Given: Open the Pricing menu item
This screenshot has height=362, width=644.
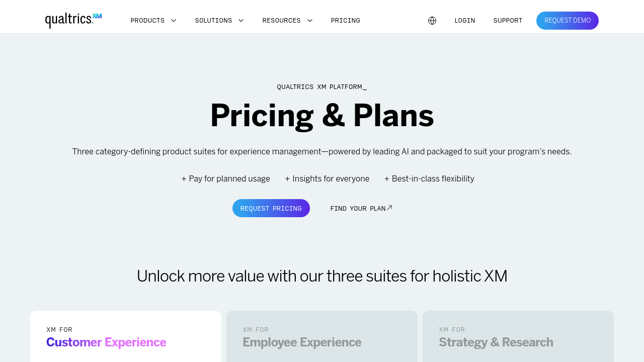Looking at the screenshot, I should 345,21.
